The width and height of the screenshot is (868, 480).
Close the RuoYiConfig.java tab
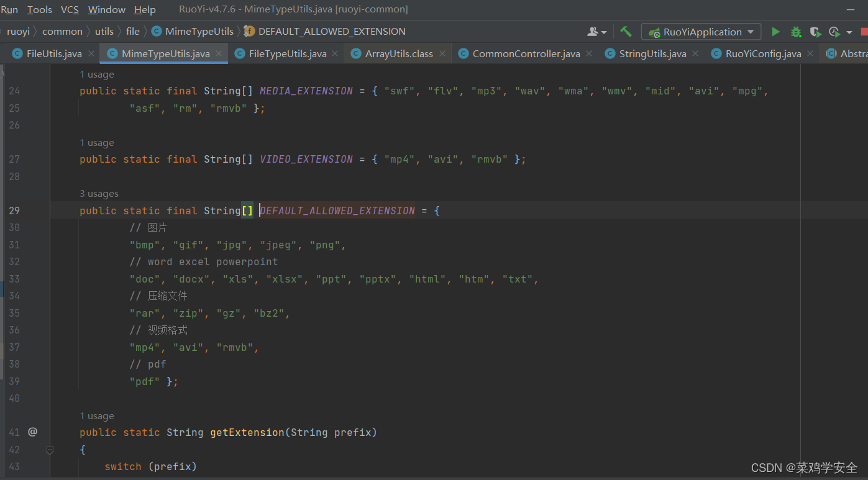810,54
